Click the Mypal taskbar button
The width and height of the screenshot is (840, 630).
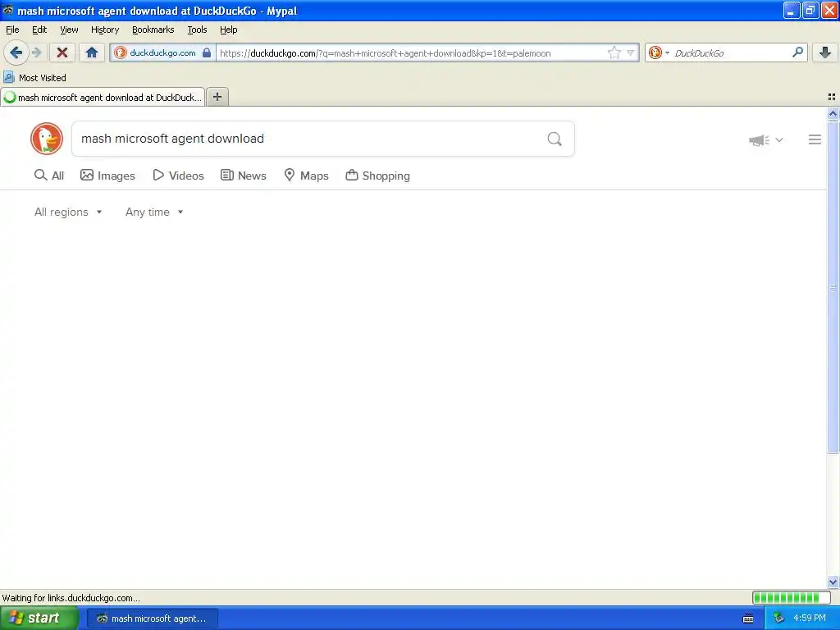tap(152, 619)
